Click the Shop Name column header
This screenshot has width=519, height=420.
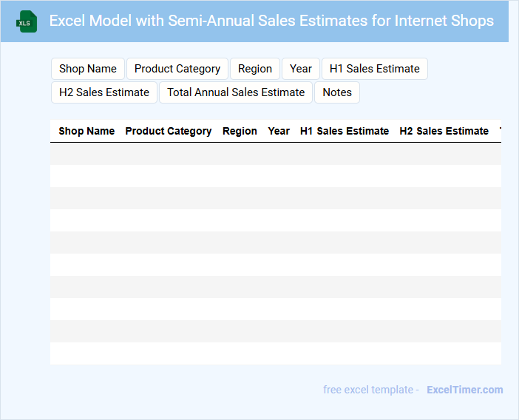pyautogui.click(x=86, y=131)
